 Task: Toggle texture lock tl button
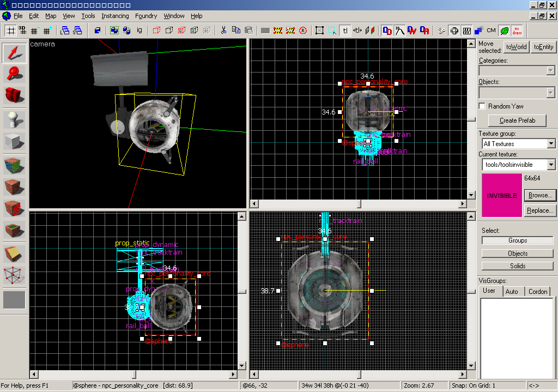[x=345, y=31]
